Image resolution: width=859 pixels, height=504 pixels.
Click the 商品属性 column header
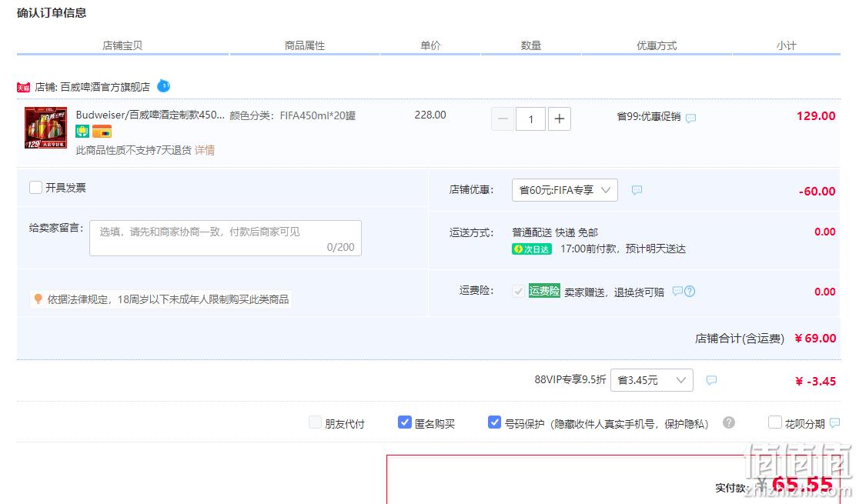305,45
